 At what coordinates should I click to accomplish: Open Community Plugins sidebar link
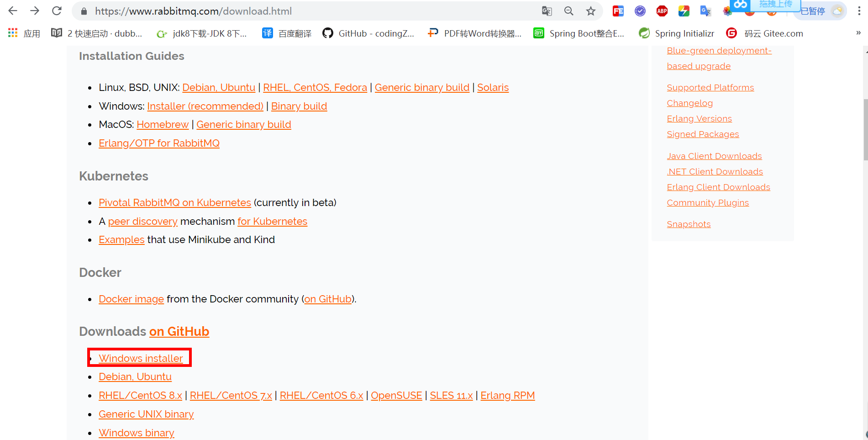pos(708,202)
